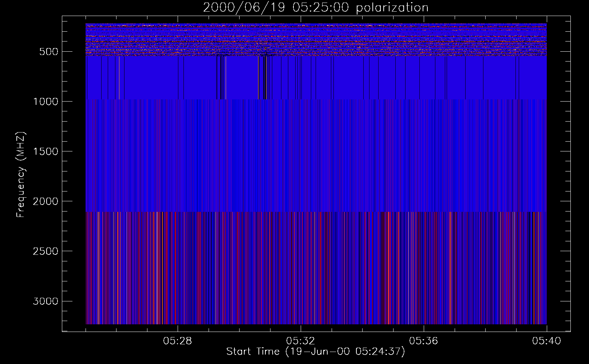Click the 3000 frequency tick label
The width and height of the screenshot is (589, 364).
click(x=46, y=301)
